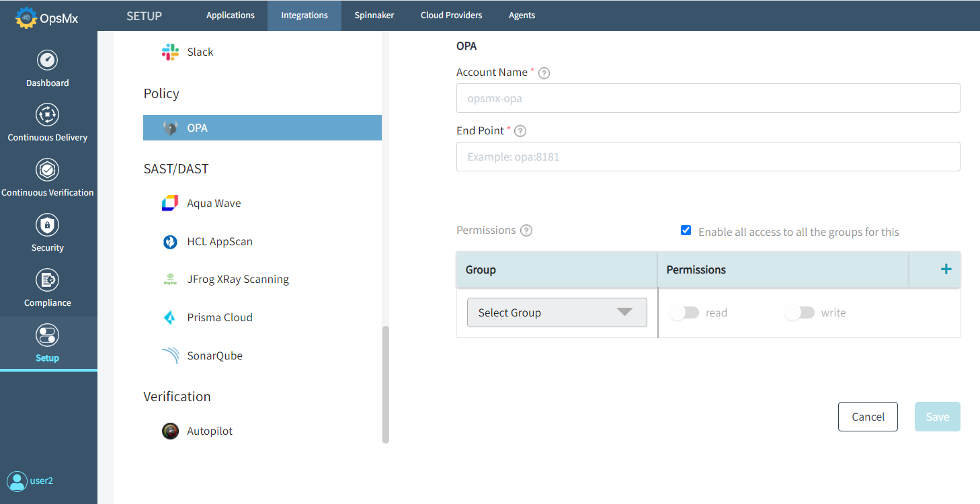This screenshot has height=504, width=980.
Task: Switch to the Spinnaker tab
Action: [x=374, y=15]
